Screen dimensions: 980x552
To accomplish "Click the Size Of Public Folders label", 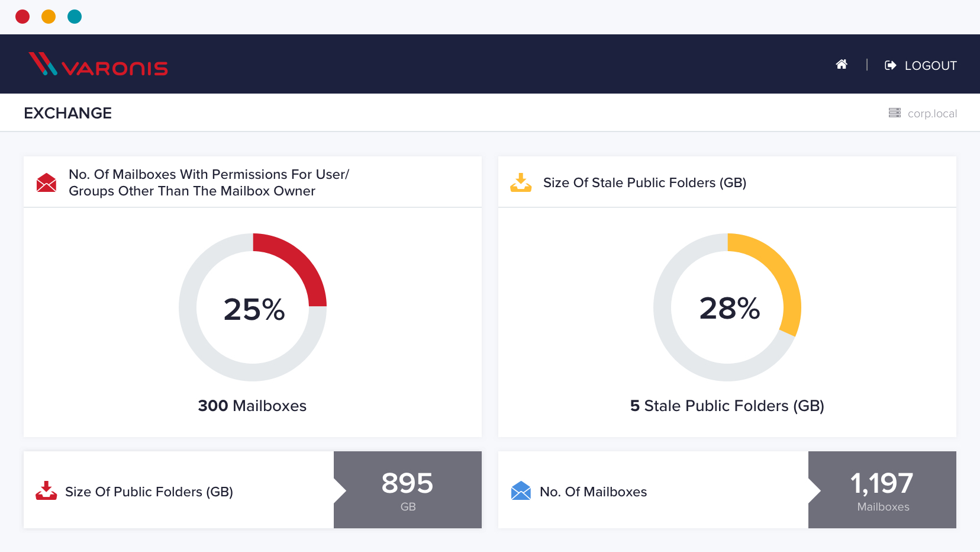I will 149,492.
